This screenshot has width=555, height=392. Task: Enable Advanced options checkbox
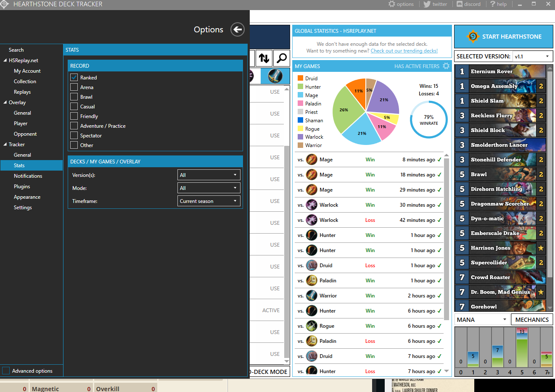tap(6, 371)
